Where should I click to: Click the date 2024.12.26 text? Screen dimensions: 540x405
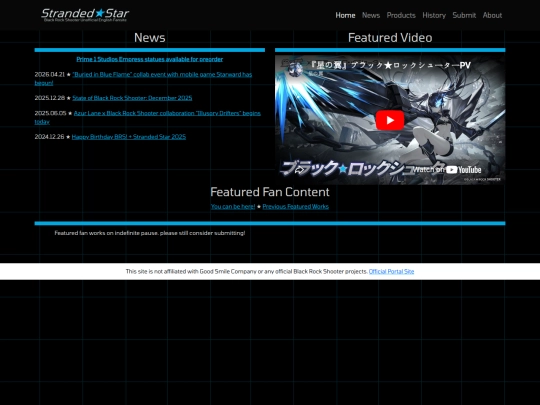click(49, 137)
